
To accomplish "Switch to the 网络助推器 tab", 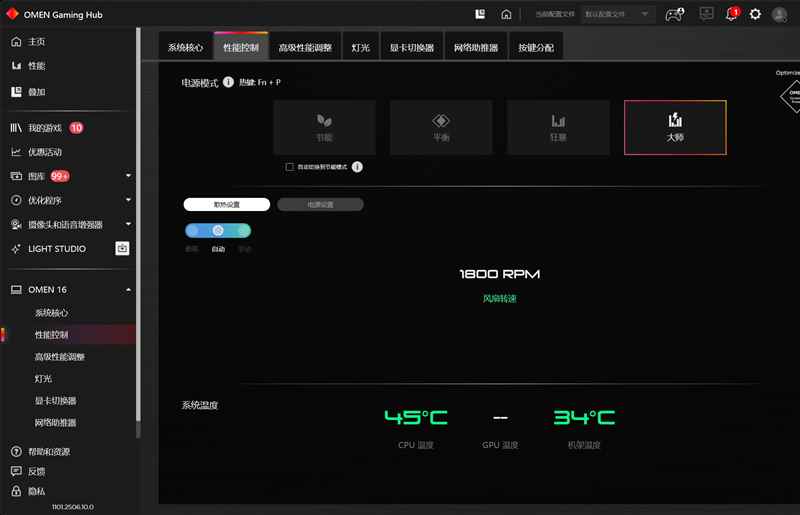I will pos(476,47).
